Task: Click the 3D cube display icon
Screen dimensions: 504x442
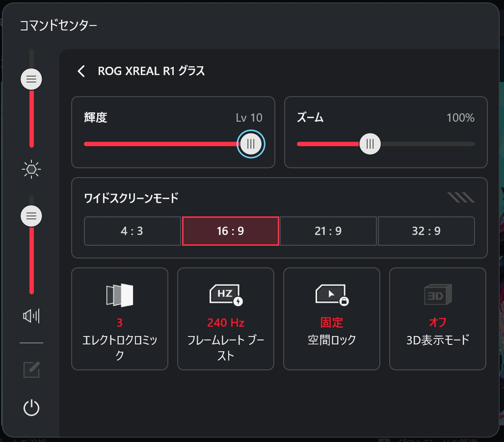Action: point(438,294)
